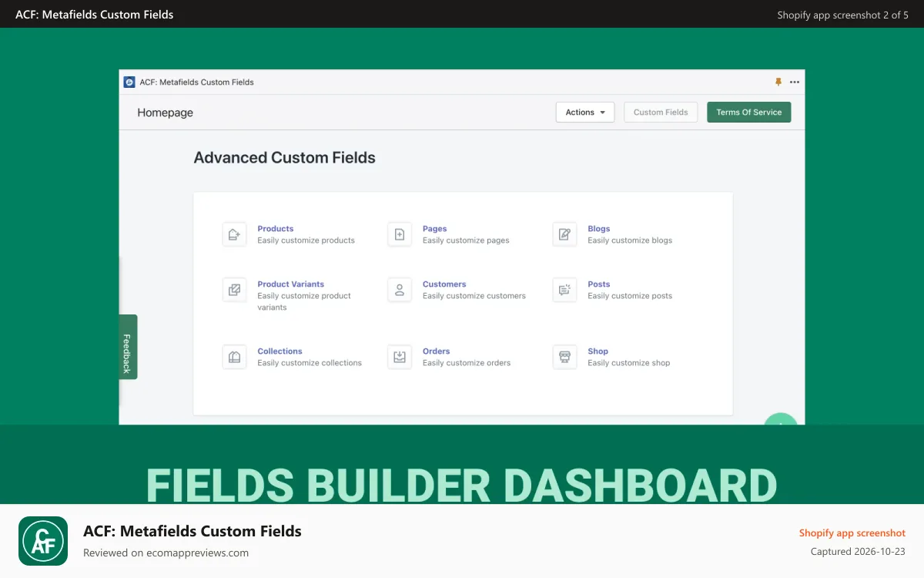Click 'Easily customize customers' text
The width and height of the screenshot is (924, 578).
474,296
